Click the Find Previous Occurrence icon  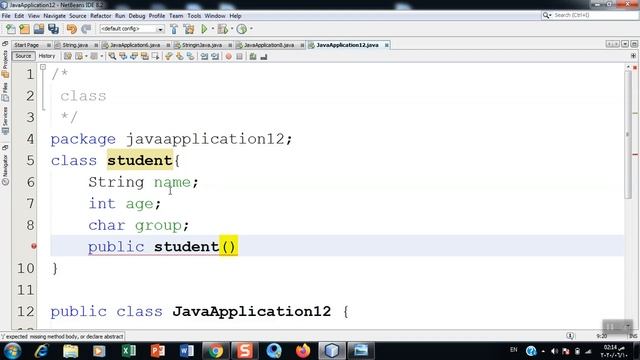(x=123, y=56)
